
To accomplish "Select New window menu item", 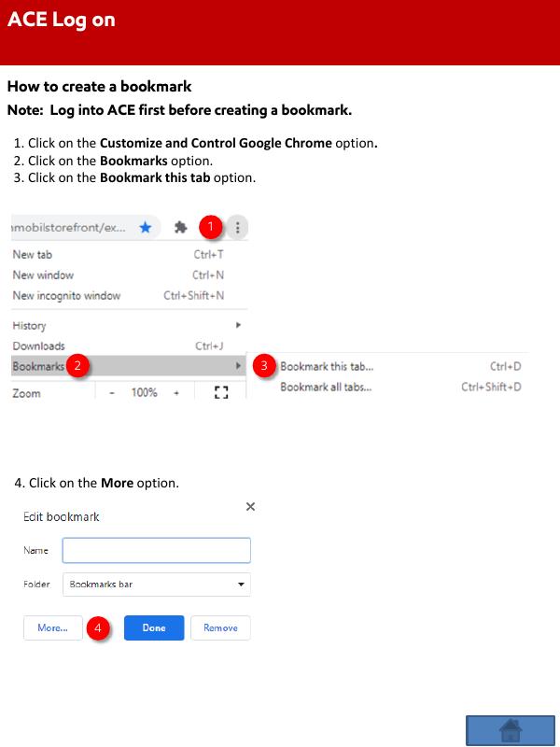I will [43, 275].
